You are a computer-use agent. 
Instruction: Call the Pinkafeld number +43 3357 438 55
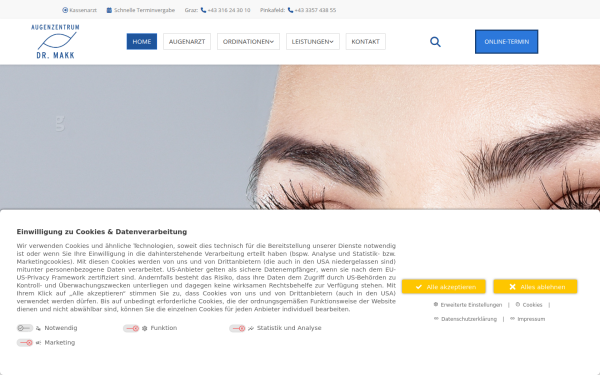coord(315,10)
